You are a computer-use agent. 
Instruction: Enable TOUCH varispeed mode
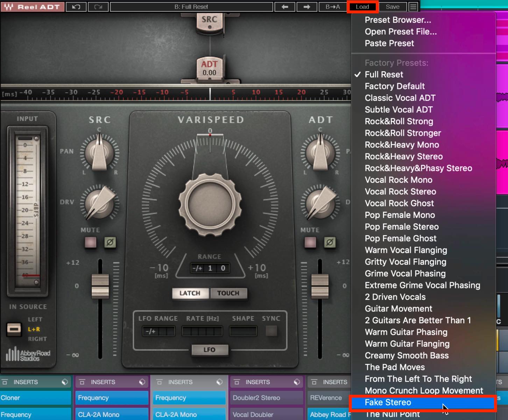[x=228, y=293]
